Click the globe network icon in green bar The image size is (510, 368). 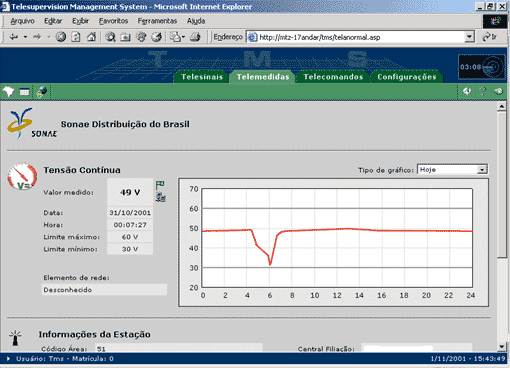pyautogui.click(x=42, y=92)
